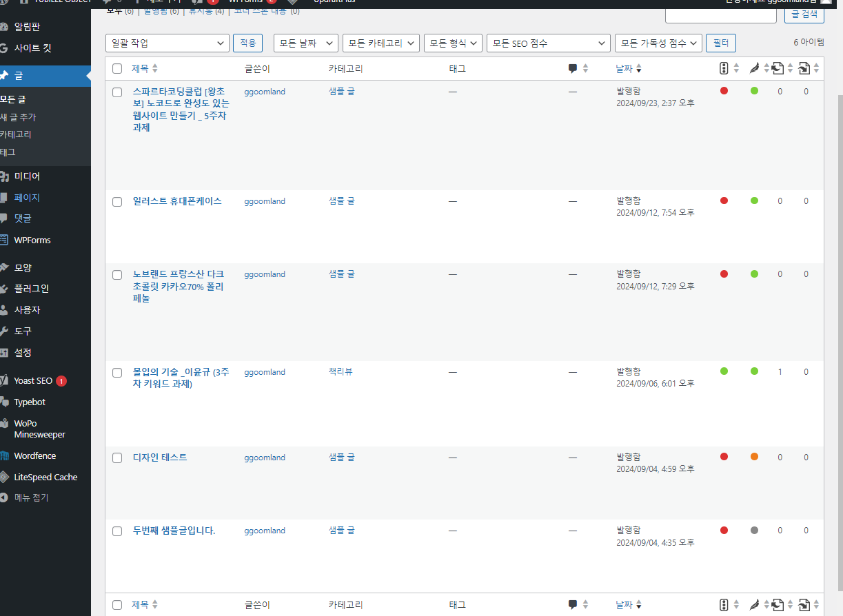Click gray readability dot for 두번째 샘플글입니다 post
The width and height of the screenshot is (843, 616).
[x=754, y=530]
